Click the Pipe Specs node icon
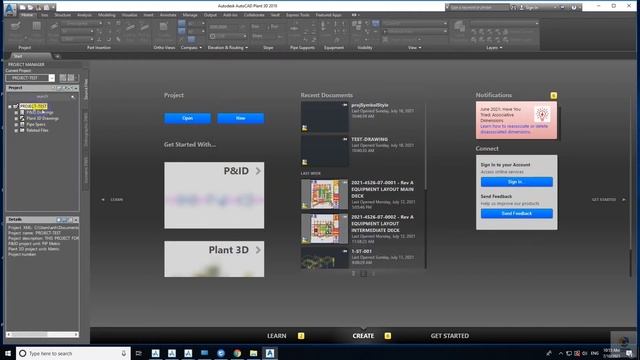Viewport: 640px width, 360px height. coord(22,124)
